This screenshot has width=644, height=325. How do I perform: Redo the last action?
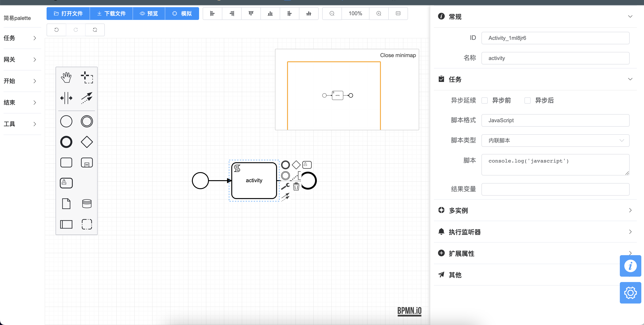76,30
